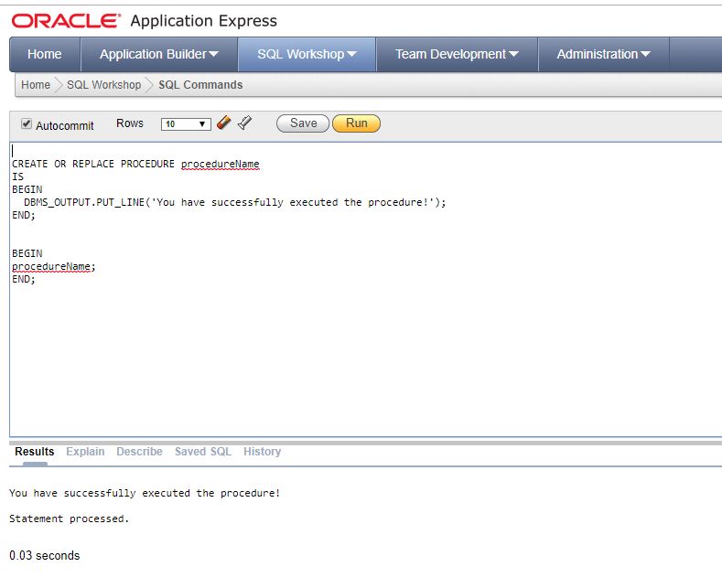Click the 'You have successfully executed' output line
722x588 pixels.
[145, 493]
